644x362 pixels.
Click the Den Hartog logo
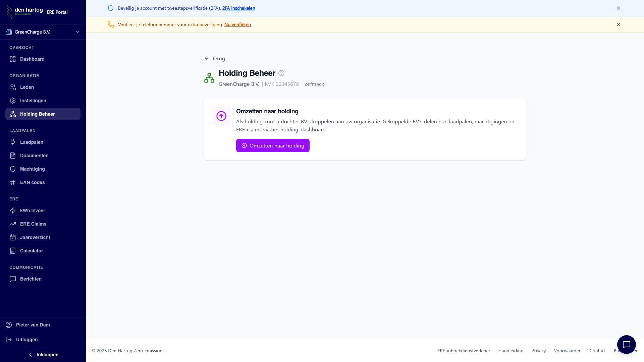point(24,12)
